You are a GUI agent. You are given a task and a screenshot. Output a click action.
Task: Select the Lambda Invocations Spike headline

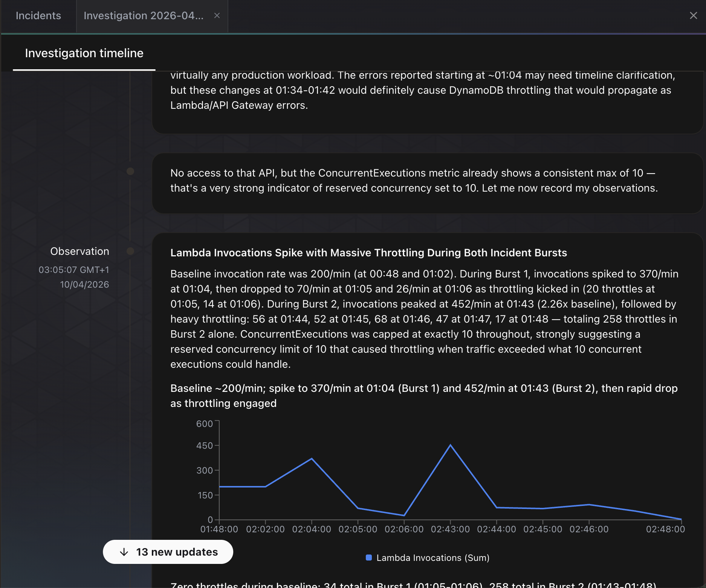[368, 253]
